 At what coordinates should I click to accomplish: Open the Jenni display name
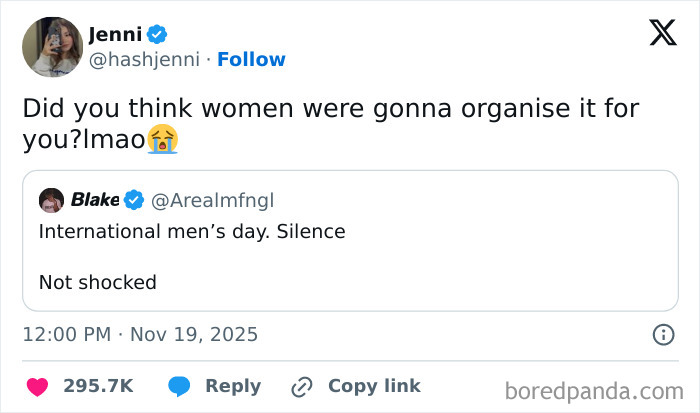pyautogui.click(x=115, y=34)
